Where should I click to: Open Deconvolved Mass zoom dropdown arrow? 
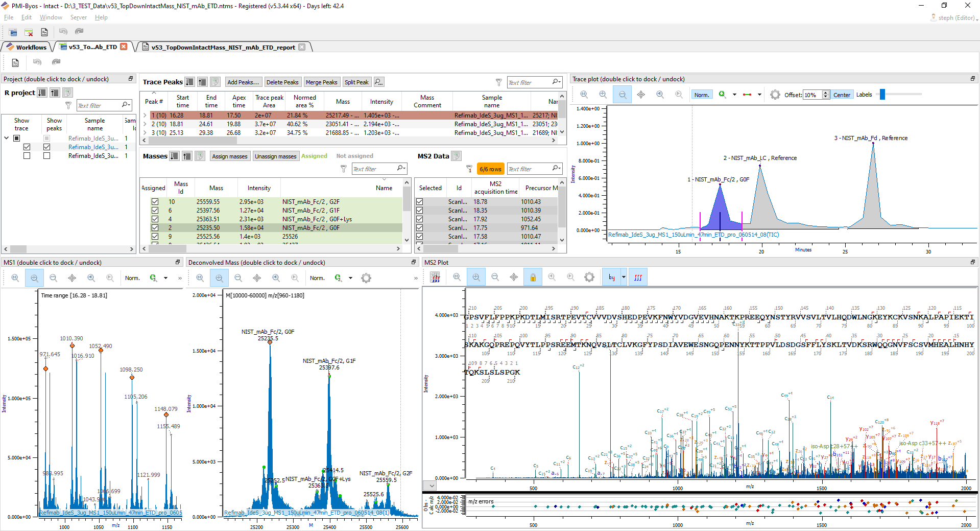pos(350,278)
